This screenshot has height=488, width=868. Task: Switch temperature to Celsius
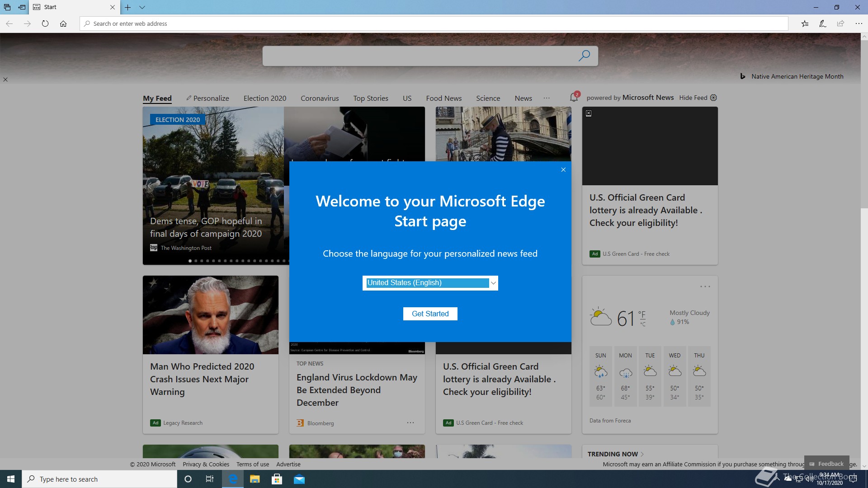[643, 324]
